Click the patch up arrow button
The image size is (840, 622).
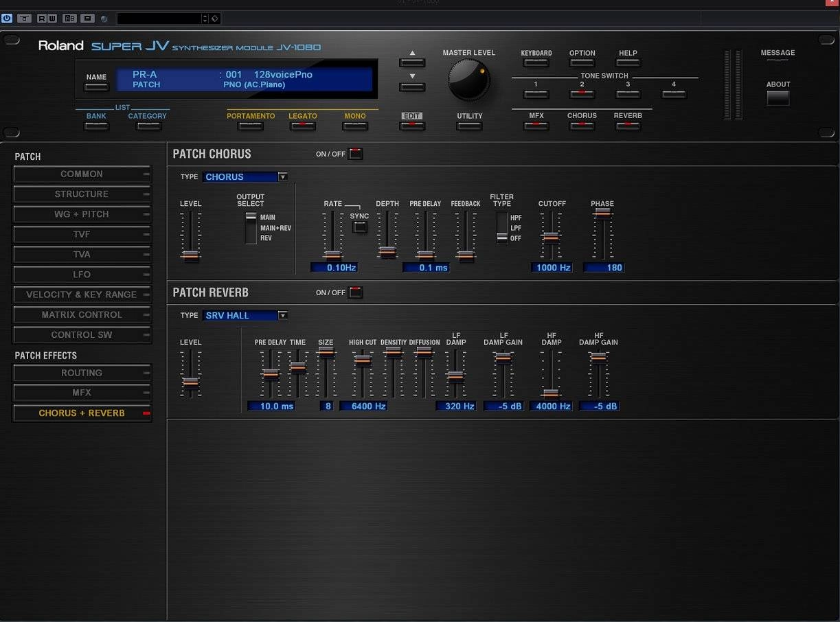click(x=412, y=62)
